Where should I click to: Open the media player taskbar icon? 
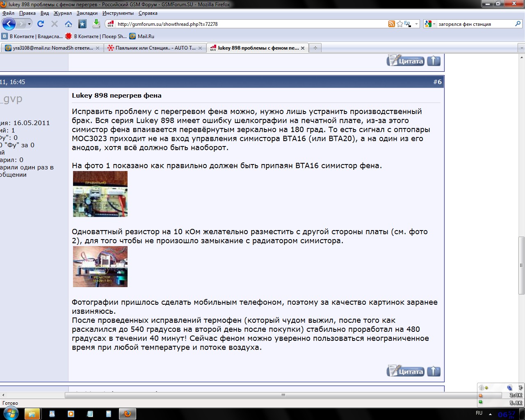tap(71, 414)
